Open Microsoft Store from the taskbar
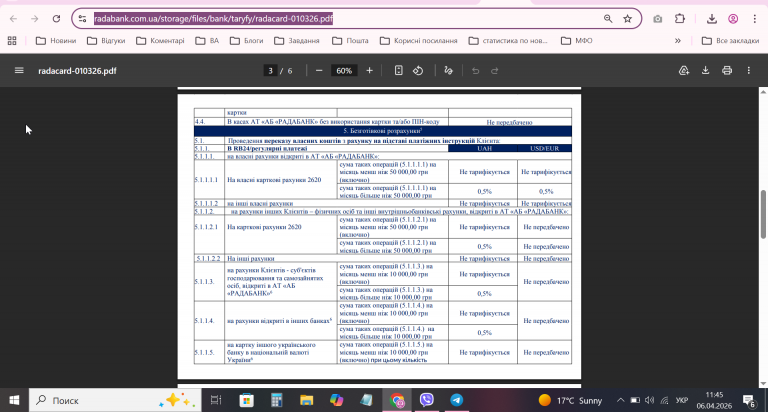Viewport: 768px width, 412px height. pyautogui.click(x=246, y=400)
